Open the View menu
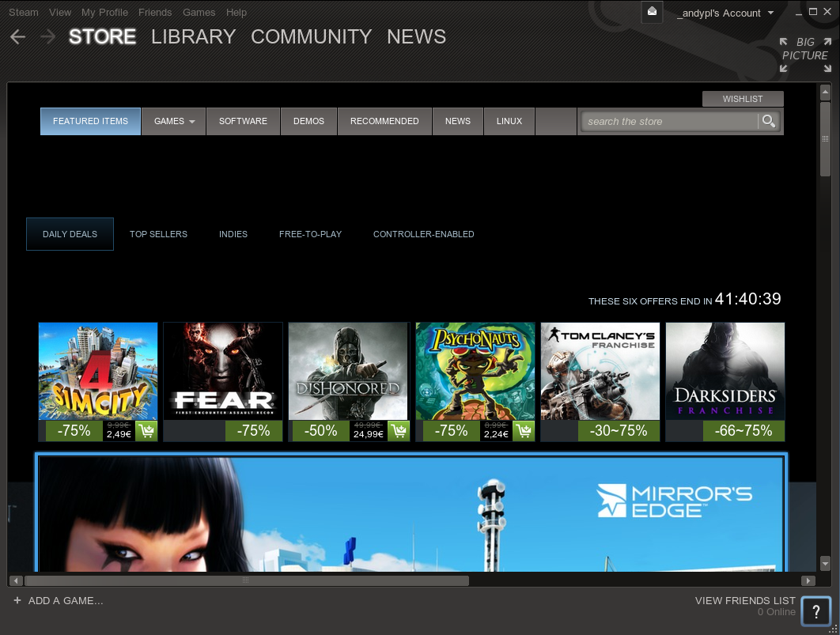Screen dimensions: 840x635 click(x=60, y=13)
